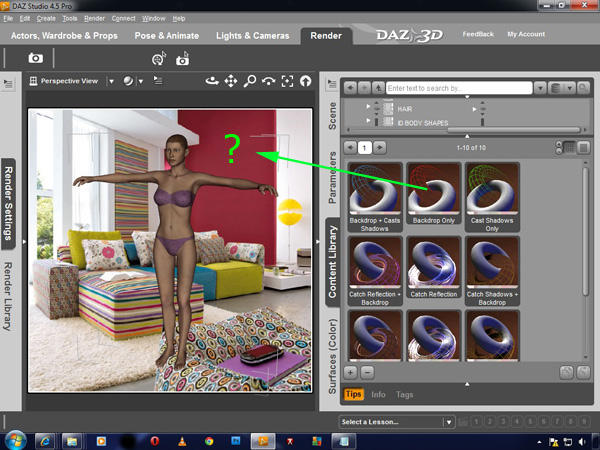Viewport: 600px width, 450px height.
Task: Open the Window menu
Action: click(153, 18)
